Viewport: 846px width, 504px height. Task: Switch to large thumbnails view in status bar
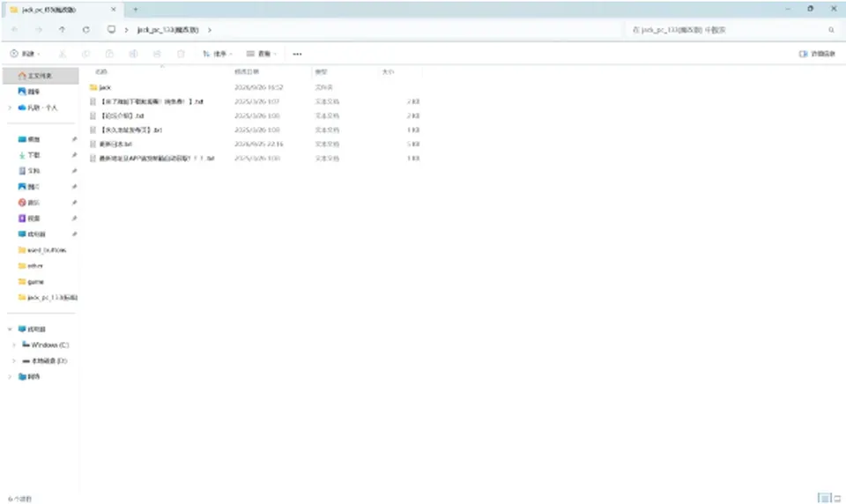(x=837, y=498)
